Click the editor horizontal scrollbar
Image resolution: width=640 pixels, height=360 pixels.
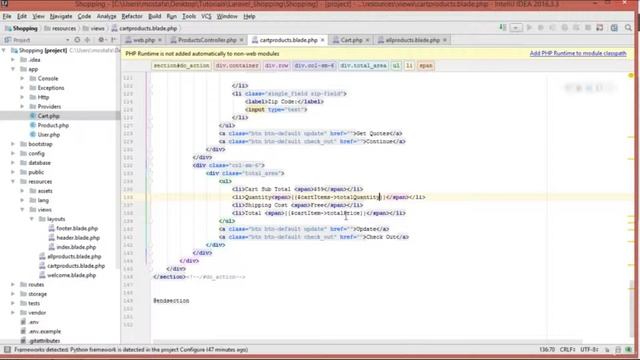coord(367,342)
